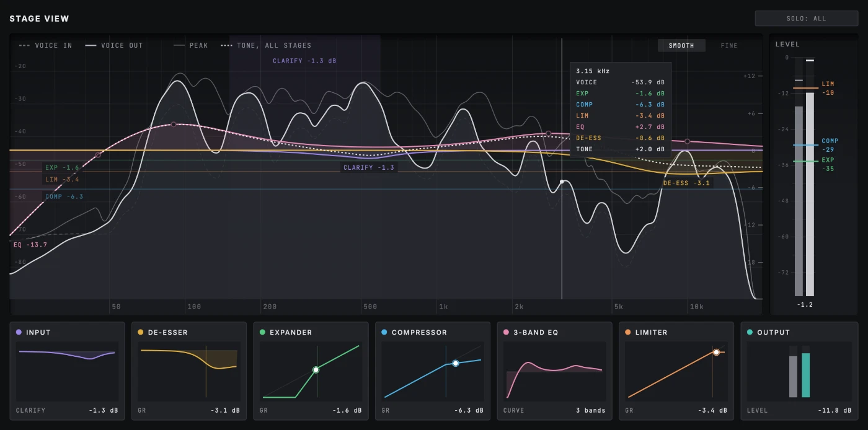Click the CLARIFY -1.3 dB header label

tap(304, 61)
